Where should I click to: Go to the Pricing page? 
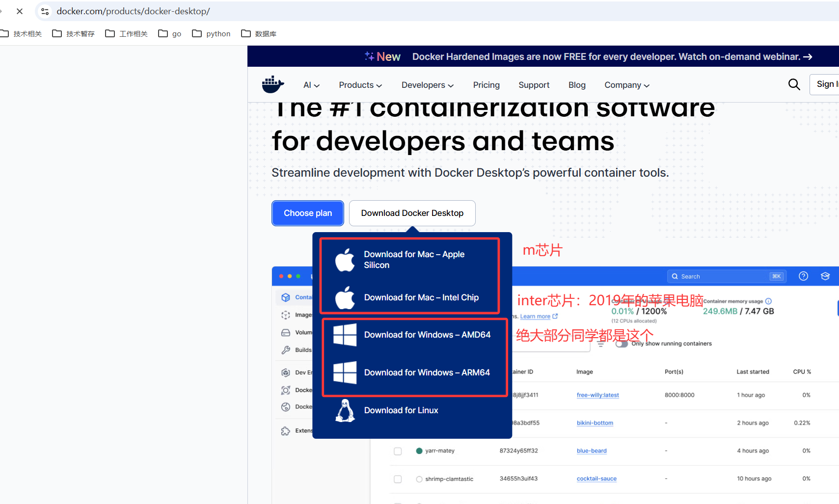[x=486, y=85]
